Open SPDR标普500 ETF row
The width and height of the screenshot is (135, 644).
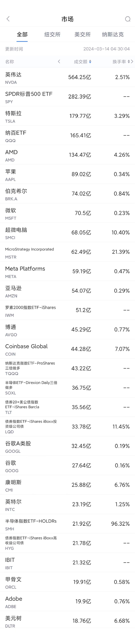click(67, 97)
